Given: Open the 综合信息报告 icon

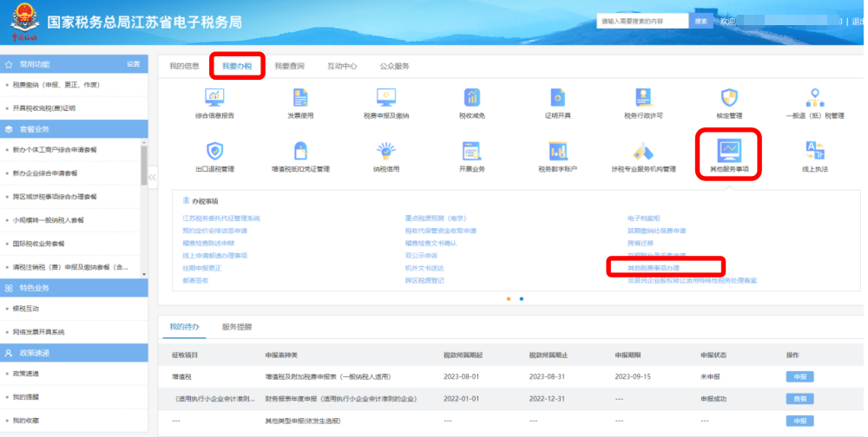Looking at the screenshot, I should [214, 97].
